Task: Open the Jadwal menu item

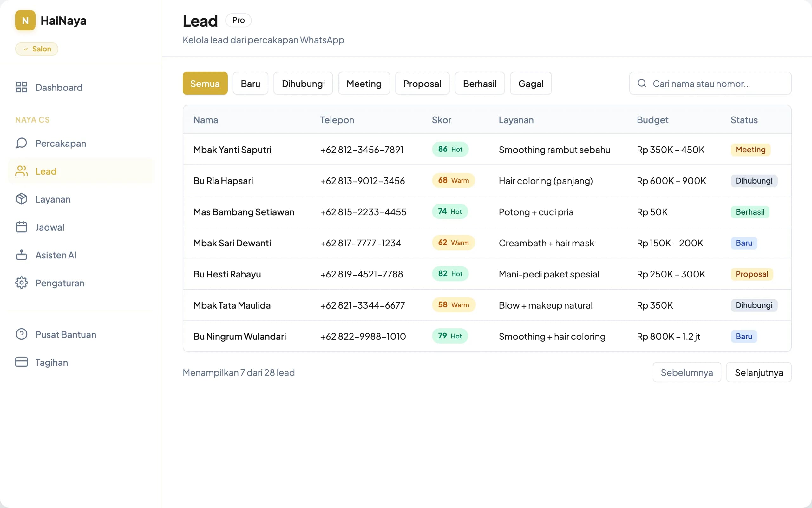Action: (81, 227)
